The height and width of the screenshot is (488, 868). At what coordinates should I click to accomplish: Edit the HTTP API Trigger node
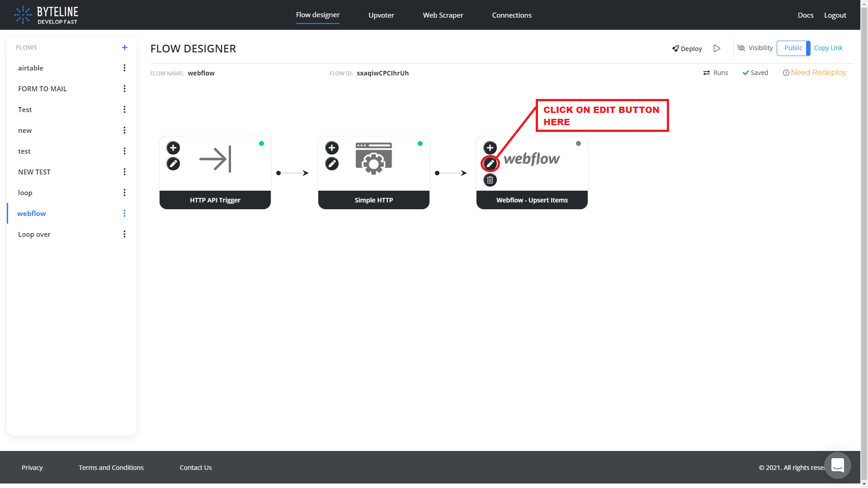(x=173, y=164)
